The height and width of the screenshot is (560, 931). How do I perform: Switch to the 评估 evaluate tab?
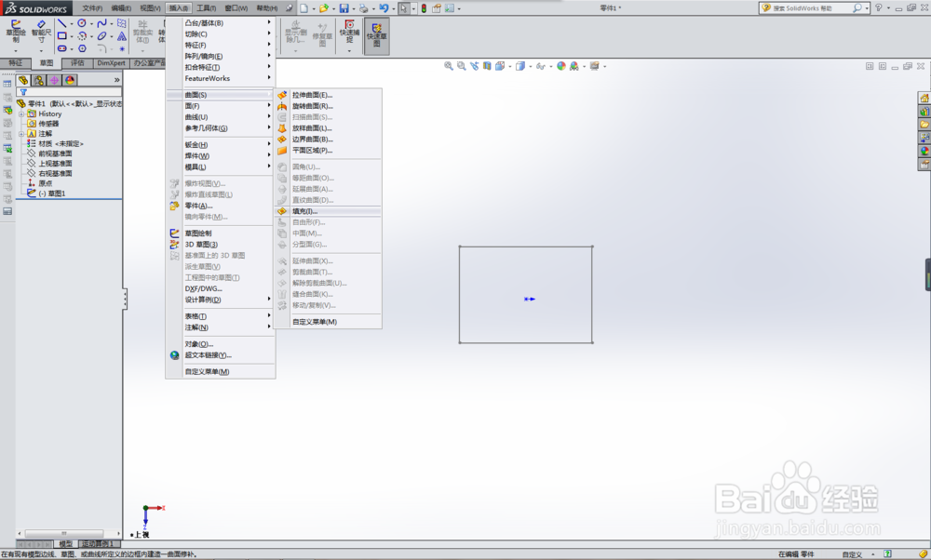click(x=77, y=63)
